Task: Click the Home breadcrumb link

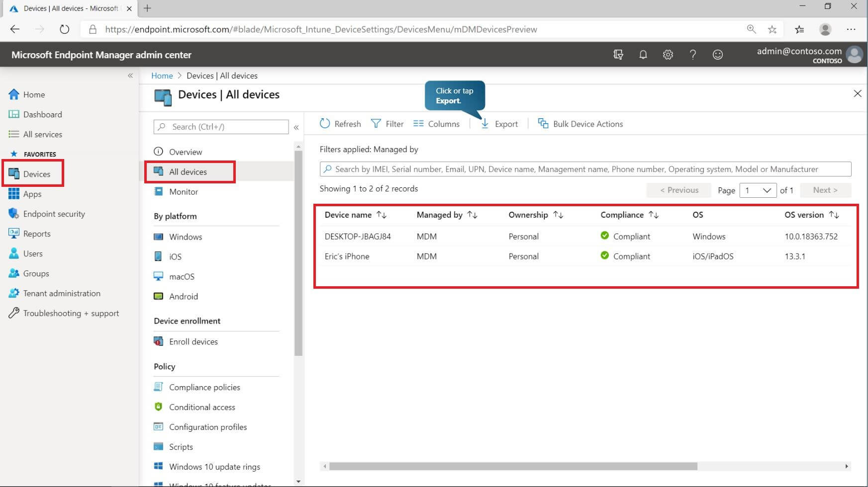Action: pyautogui.click(x=162, y=76)
